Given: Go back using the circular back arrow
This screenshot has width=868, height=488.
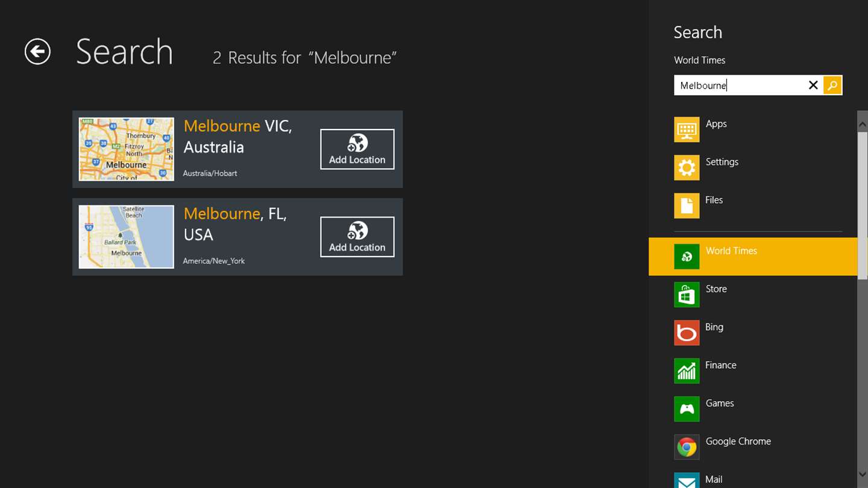Looking at the screenshot, I should [37, 51].
